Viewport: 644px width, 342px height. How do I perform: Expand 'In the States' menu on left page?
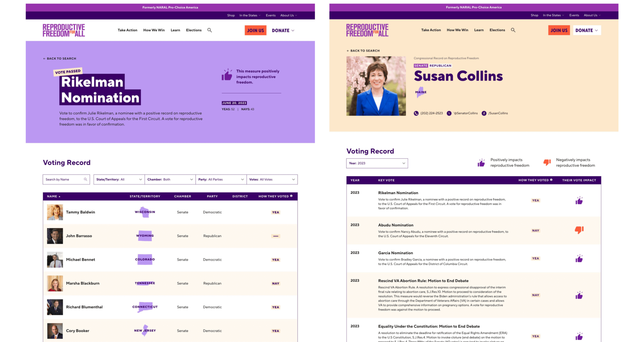[250, 15]
